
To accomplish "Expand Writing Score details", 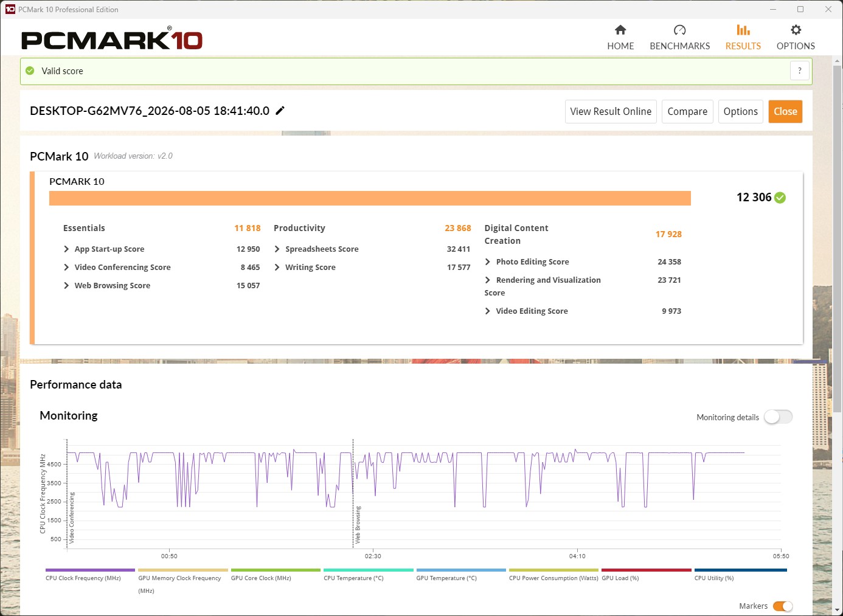I will 277,267.
